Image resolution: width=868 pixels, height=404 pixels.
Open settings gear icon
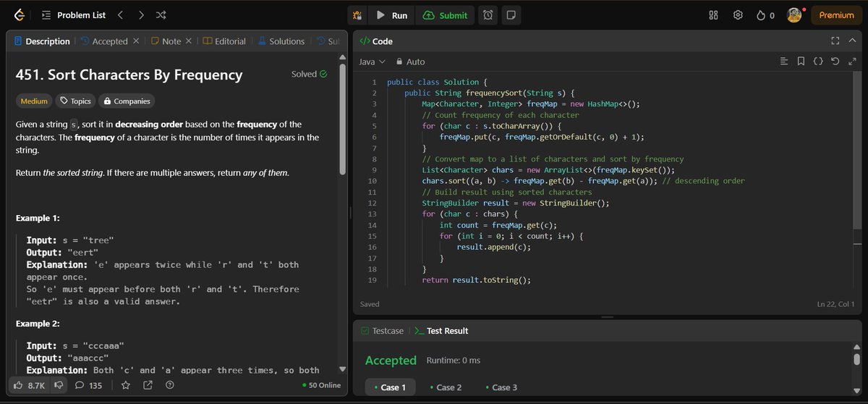click(x=738, y=15)
